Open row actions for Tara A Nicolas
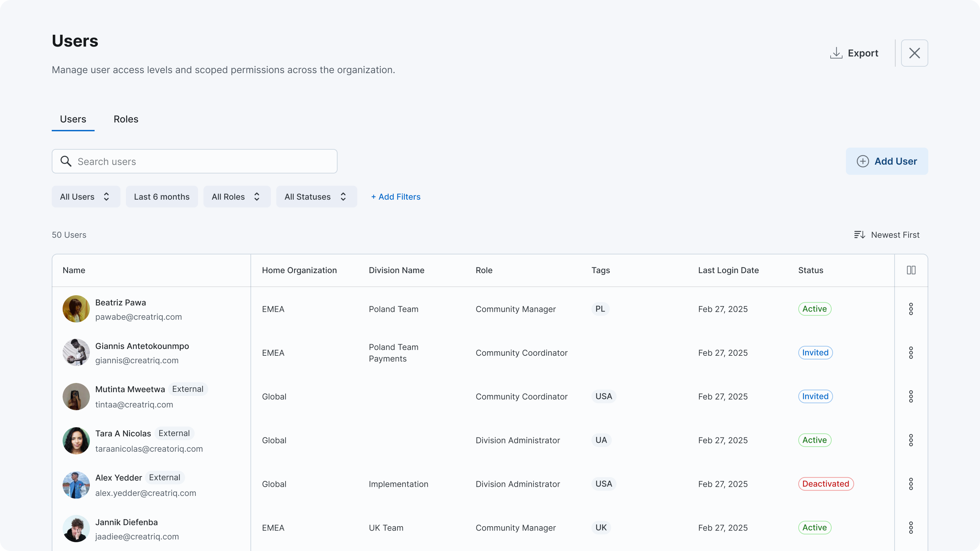Screen dimensions: 980x551 [911, 440]
